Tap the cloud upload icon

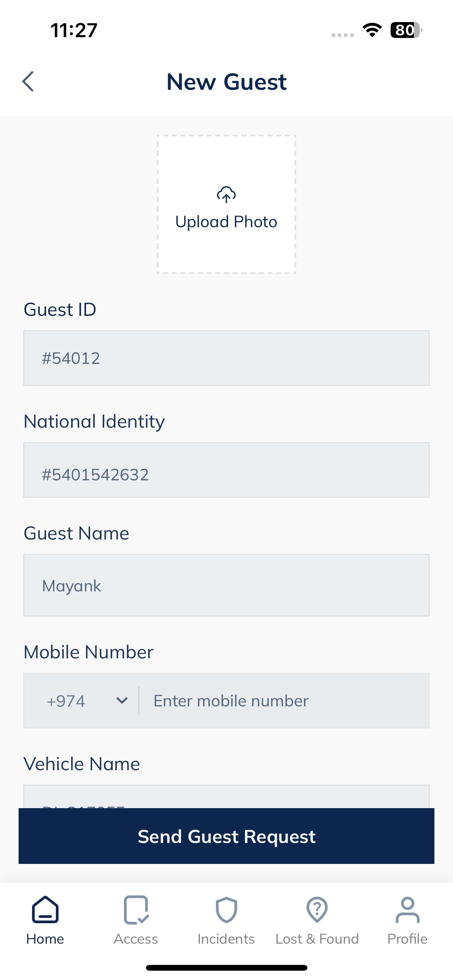(226, 195)
